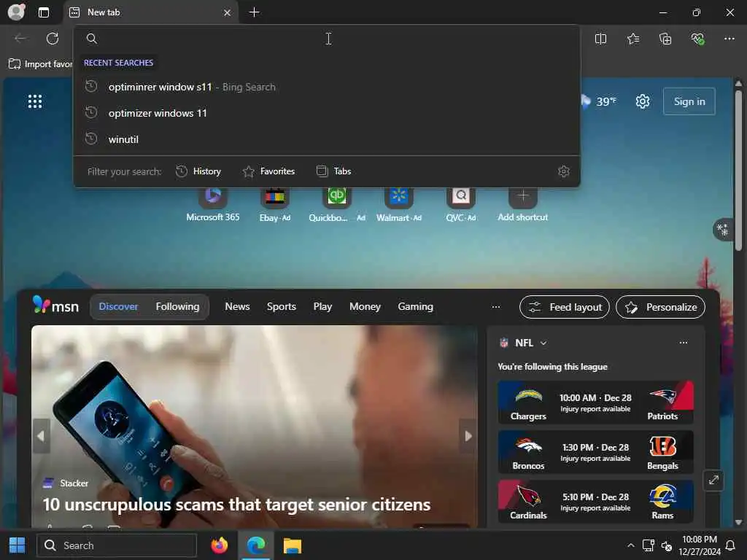Open Chargers vs Patriots game card
The height and width of the screenshot is (560, 747).
[595, 402]
